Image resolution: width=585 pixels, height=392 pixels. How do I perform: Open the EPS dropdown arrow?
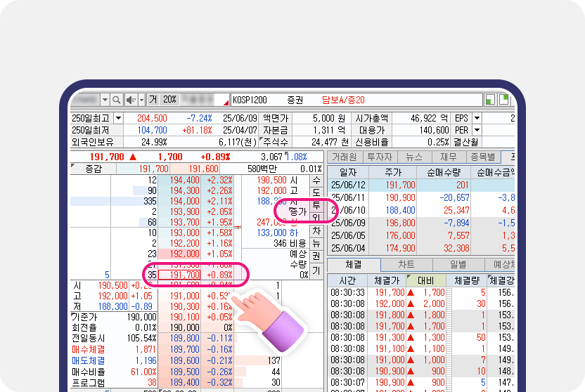point(477,119)
